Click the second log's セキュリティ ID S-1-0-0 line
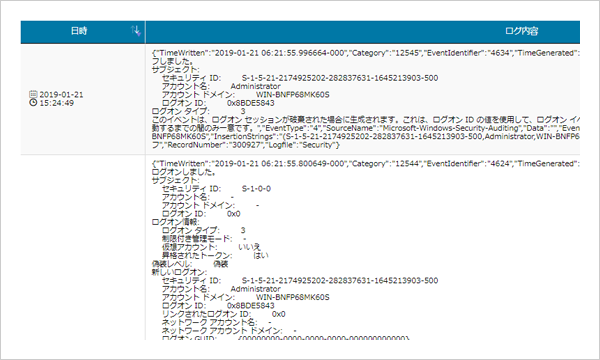This screenshot has width=600, height=360. [x=216, y=189]
